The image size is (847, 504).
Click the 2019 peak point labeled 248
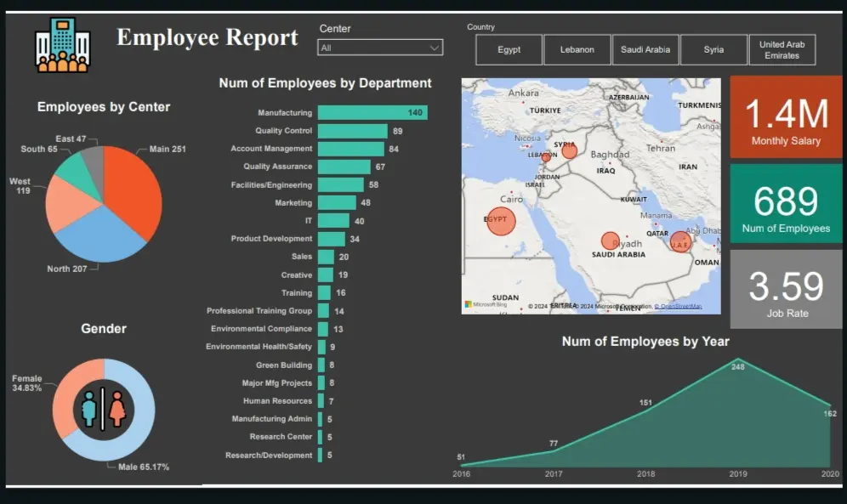click(x=738, y=360)
